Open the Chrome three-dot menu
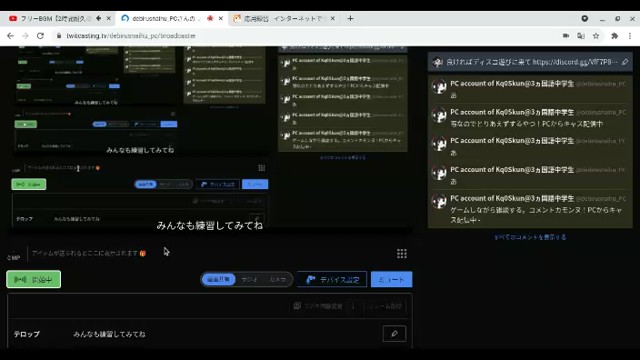 click(x=630, y=36)
